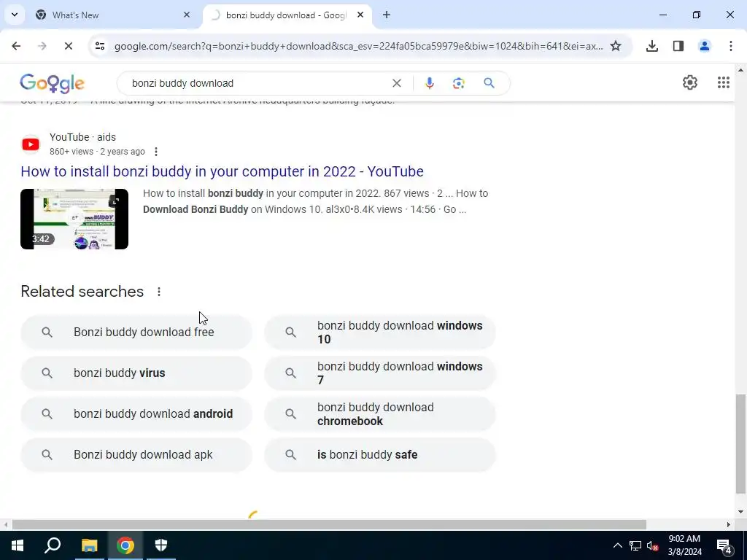Screen dimensions: 747x560
Task: Close the bonzi buddy download tab
Action: point(360,15)
